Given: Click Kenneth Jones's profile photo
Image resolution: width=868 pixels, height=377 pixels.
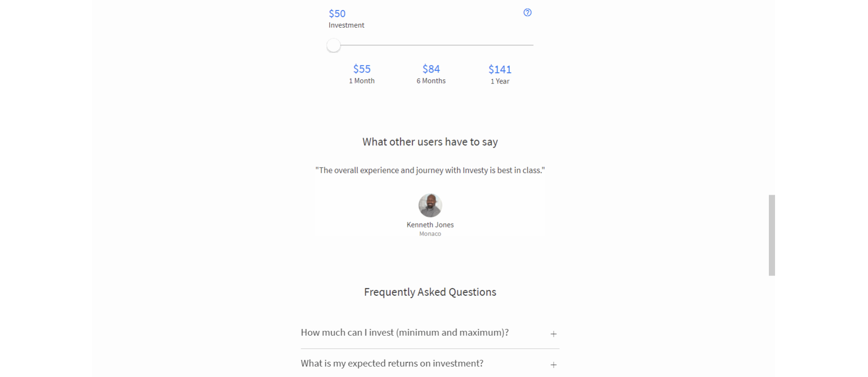Looking at the screenshot, I should point(430,205).
